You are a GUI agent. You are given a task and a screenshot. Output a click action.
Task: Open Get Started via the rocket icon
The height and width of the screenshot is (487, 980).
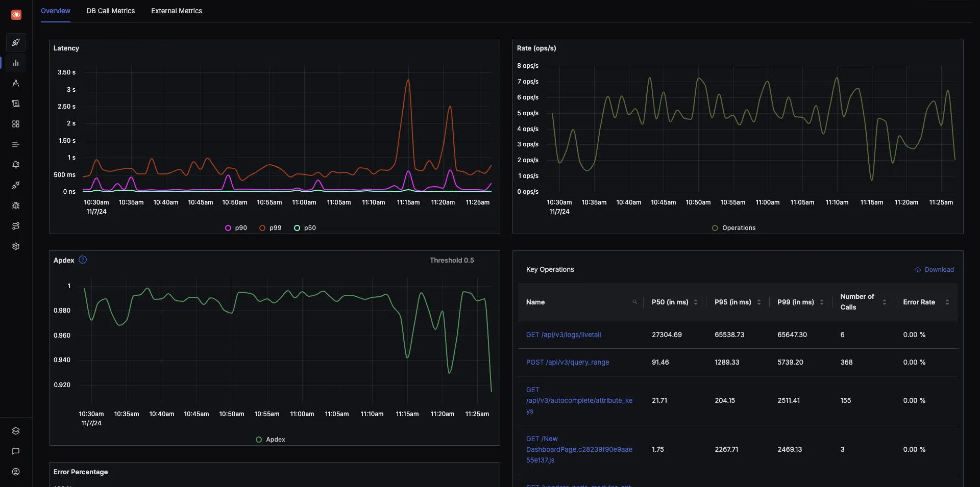click(x=15, y=42)
